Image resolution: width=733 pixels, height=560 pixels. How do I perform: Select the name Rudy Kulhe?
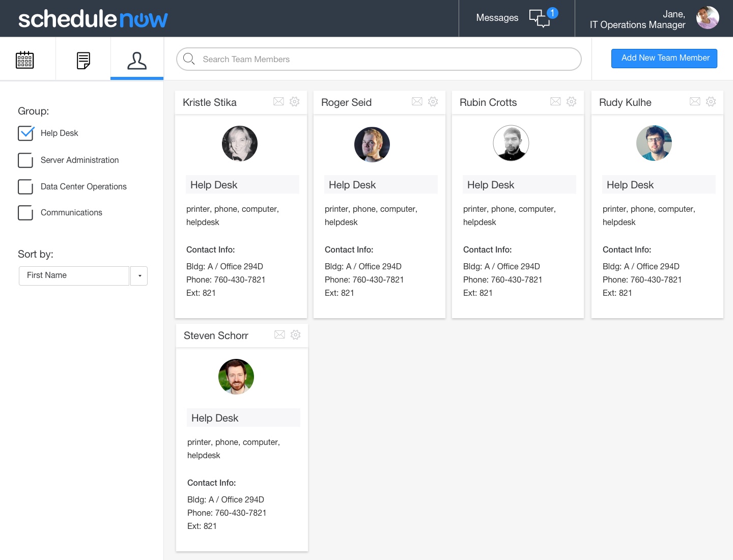[x=625, y=102]
